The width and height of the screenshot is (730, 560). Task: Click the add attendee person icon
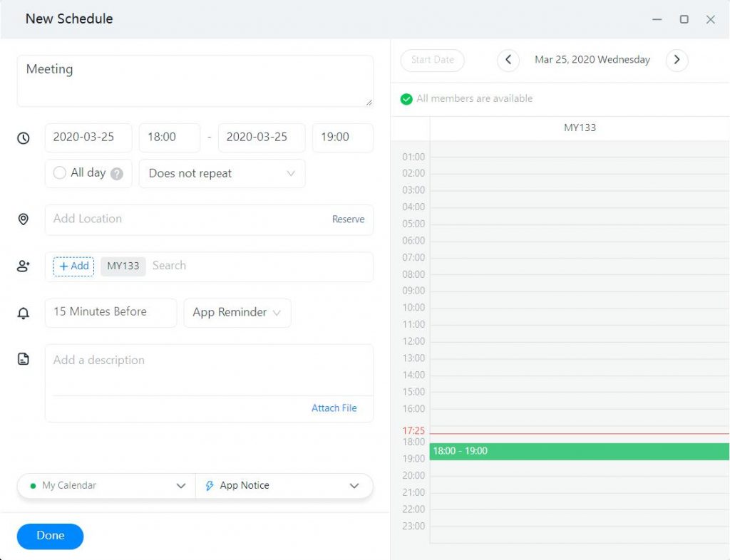pos(24,266)
